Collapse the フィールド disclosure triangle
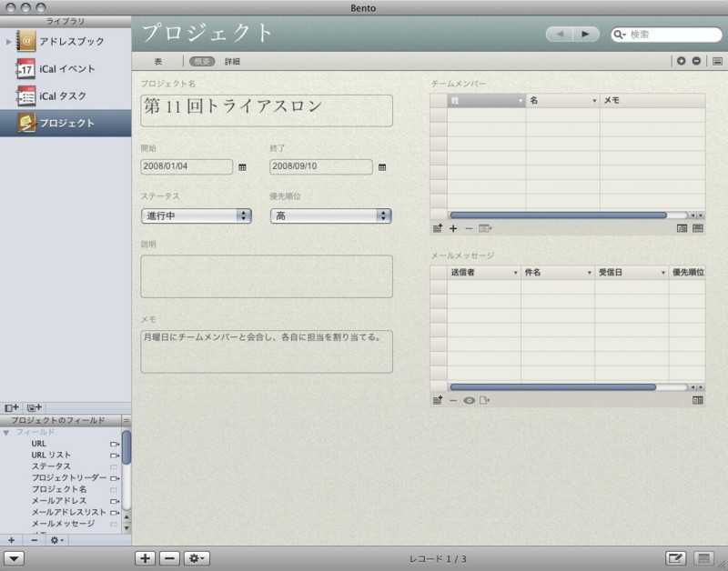728x571 pixels. (6, 431)
